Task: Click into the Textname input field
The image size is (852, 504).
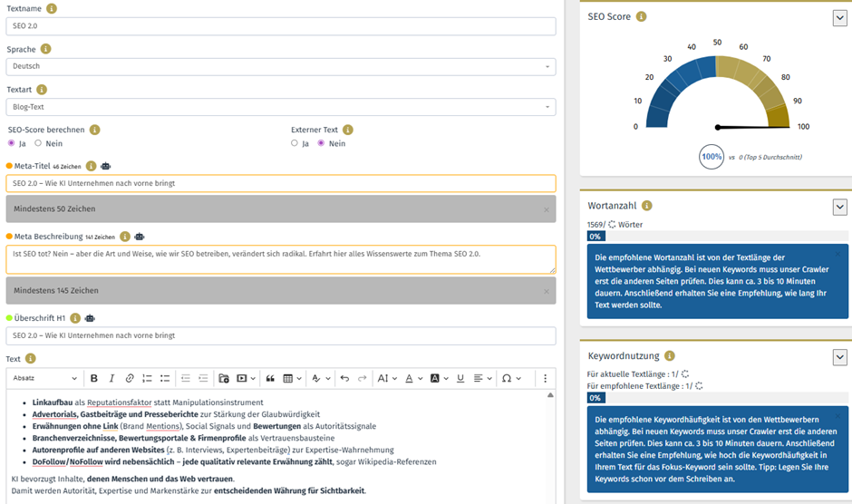Action: pos(281,26)
